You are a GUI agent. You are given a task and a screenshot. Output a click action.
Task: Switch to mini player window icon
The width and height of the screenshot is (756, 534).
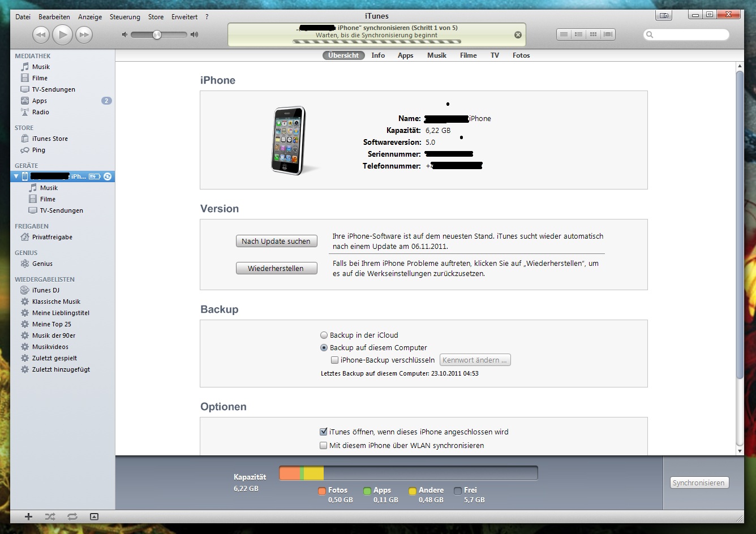(664, 15)
